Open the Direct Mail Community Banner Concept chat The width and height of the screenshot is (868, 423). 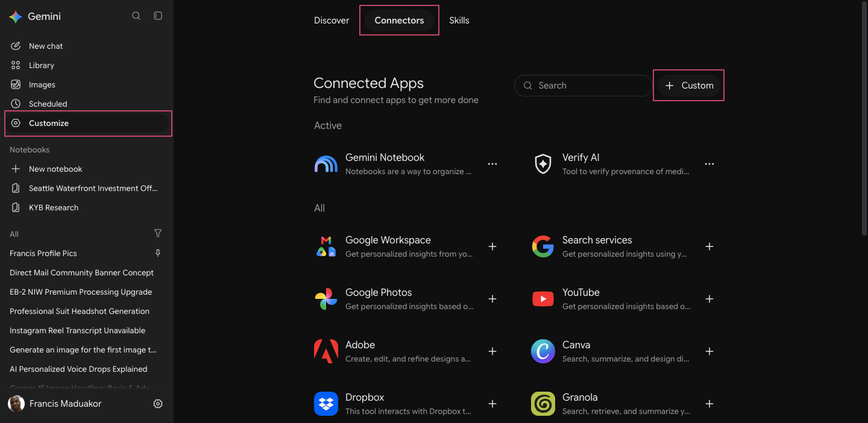tap(87, 272)
